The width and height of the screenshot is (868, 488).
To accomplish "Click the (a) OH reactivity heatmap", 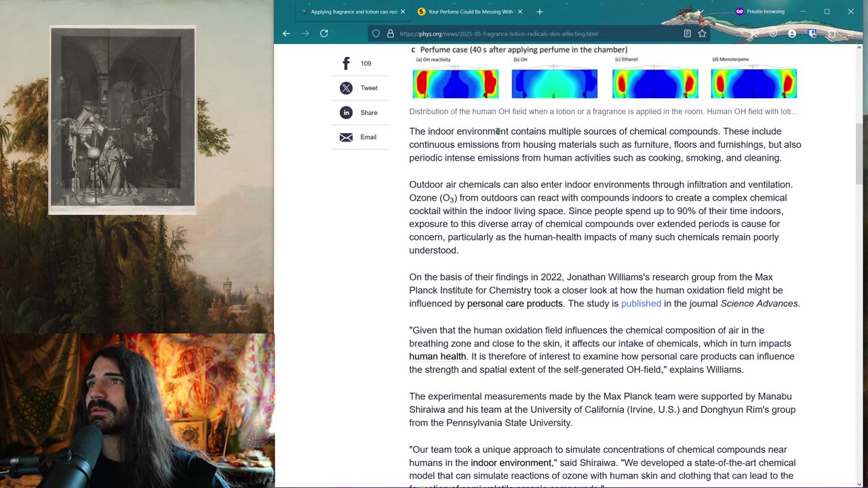I will tap(456, 83).
